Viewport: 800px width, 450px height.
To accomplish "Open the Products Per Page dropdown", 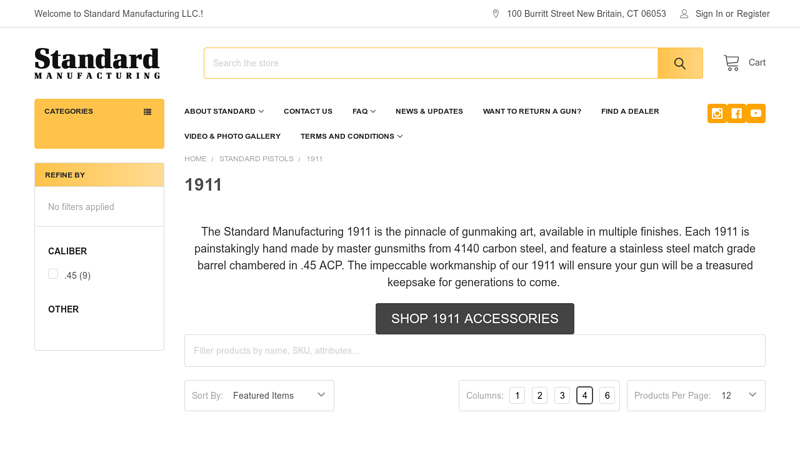I will point(696,395).
